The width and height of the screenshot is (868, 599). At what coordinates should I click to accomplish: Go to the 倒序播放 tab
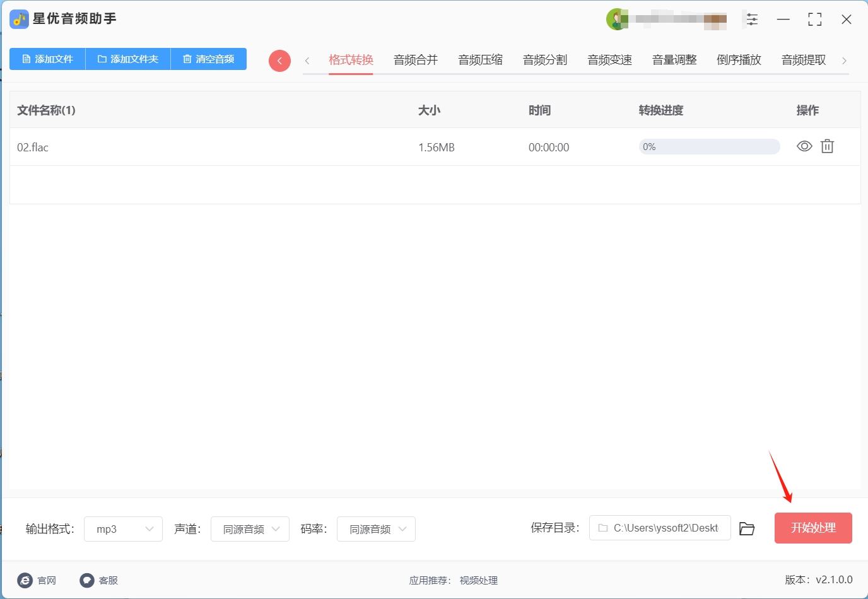coord(739,60)
